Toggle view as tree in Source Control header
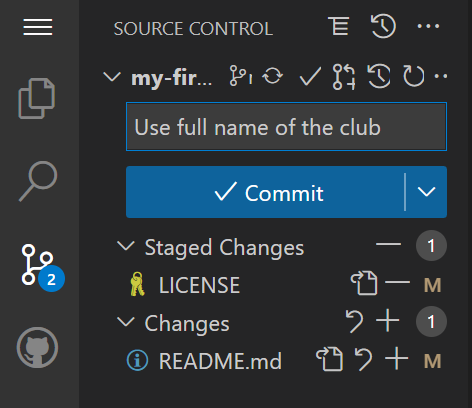This screenshot has height=408, width=472. tap(339, 26)
